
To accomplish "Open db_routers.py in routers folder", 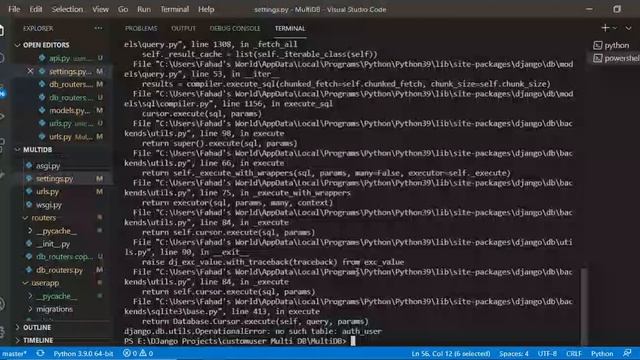I will coord(60,270).
